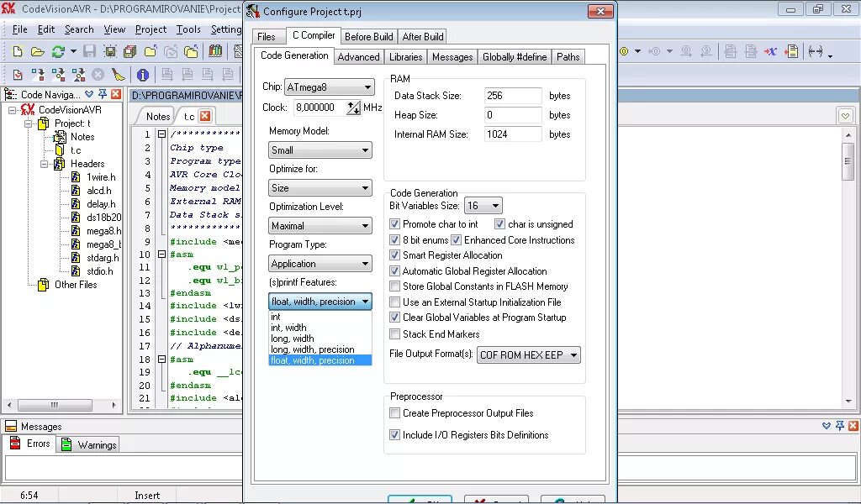Toggle Smart Register Allocation checkbox
This screenshot has height=504, width=861.
tap(394, 255)
